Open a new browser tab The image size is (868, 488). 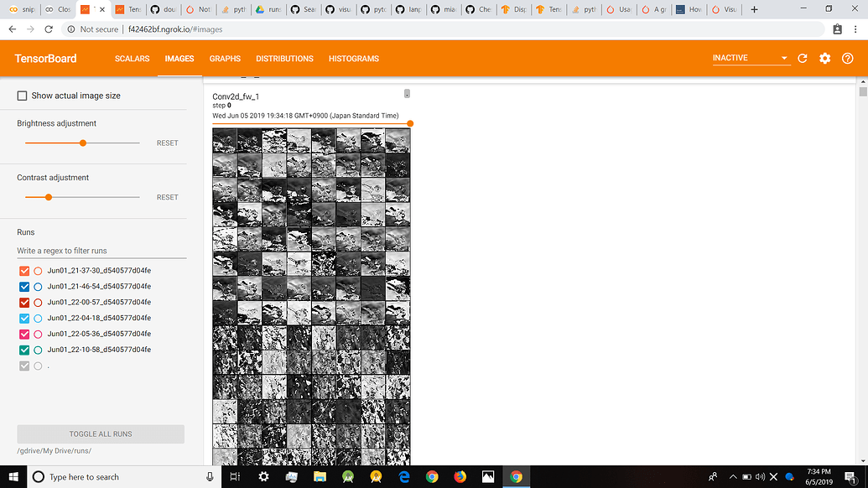pyautogui.click(x=755, y=9)
